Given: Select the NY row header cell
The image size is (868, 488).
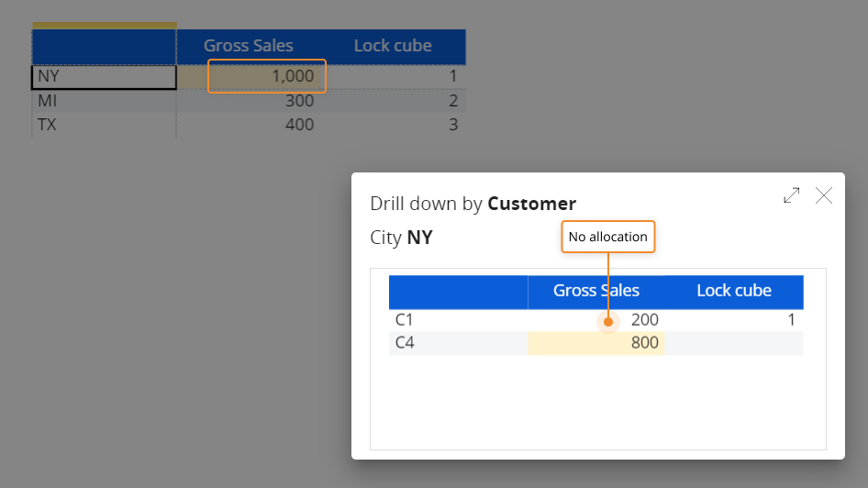Looking at the screenshot, I should click(x=104, y=77).
